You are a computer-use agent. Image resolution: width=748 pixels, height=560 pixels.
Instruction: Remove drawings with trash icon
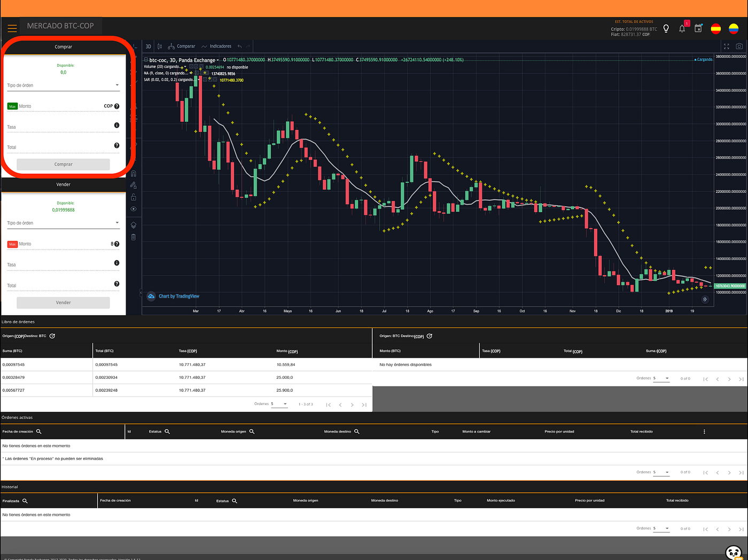(134, 237)
